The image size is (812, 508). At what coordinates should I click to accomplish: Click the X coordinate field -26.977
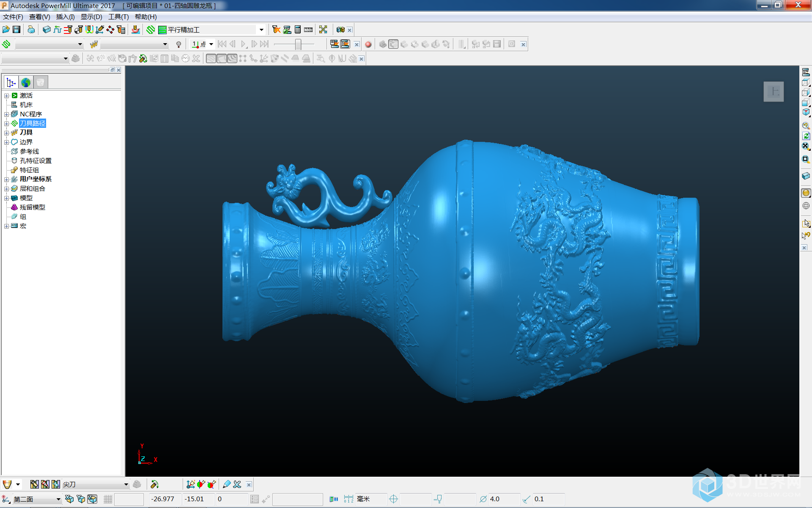[x=165, y=499]
